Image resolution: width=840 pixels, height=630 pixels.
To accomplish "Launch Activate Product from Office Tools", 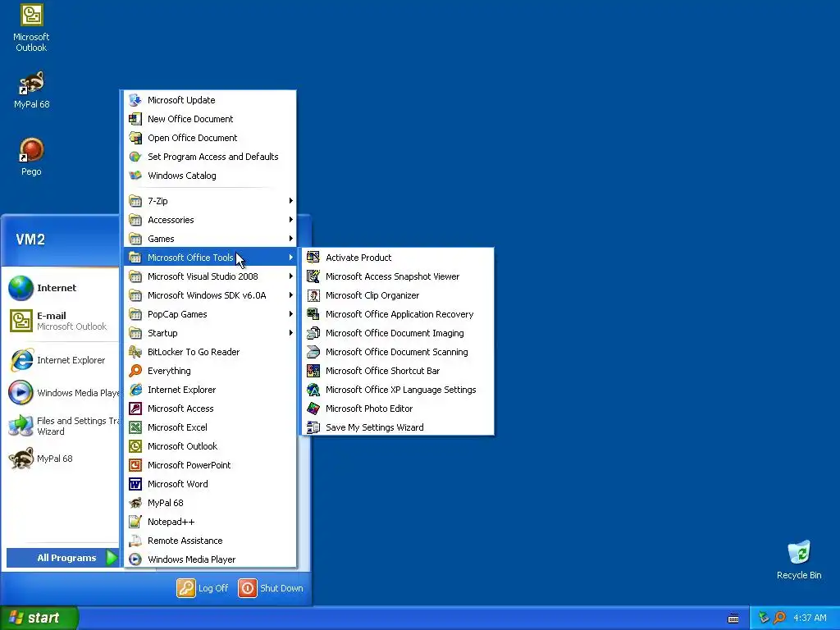I will click(x=398, y=258).
